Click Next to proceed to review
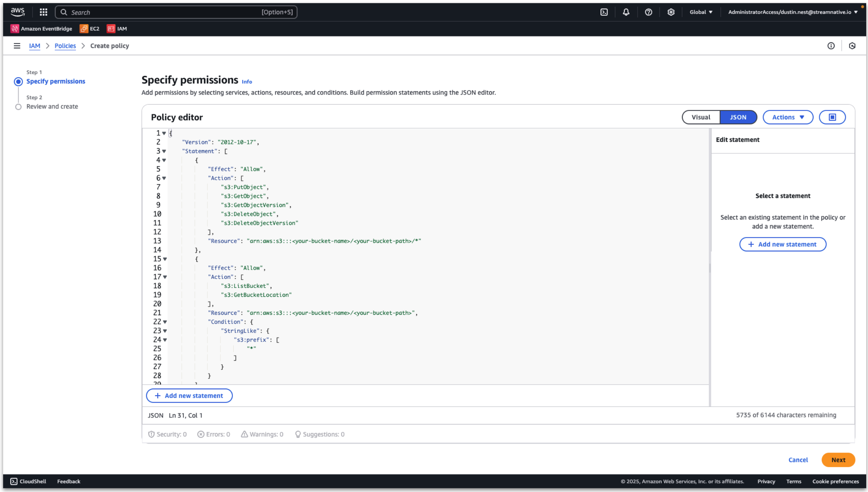The height and width of the screenshot is (492, 868). 838,459
